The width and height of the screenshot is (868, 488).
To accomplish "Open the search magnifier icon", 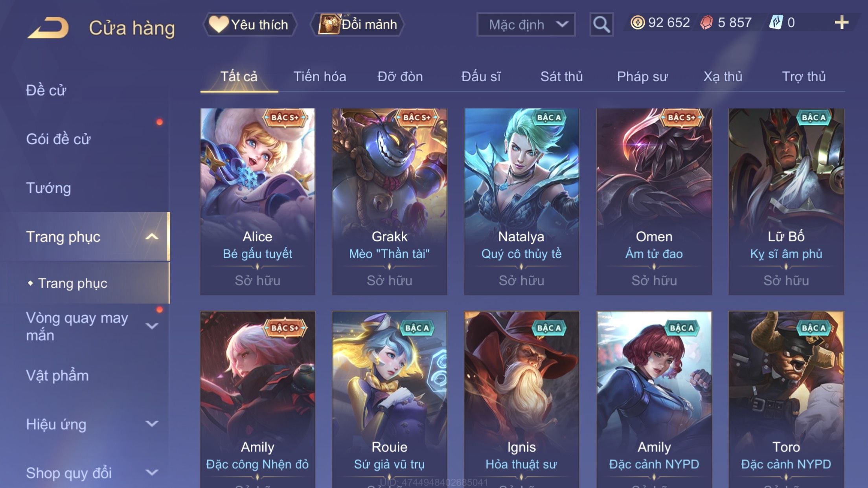I will click(601, 24).
